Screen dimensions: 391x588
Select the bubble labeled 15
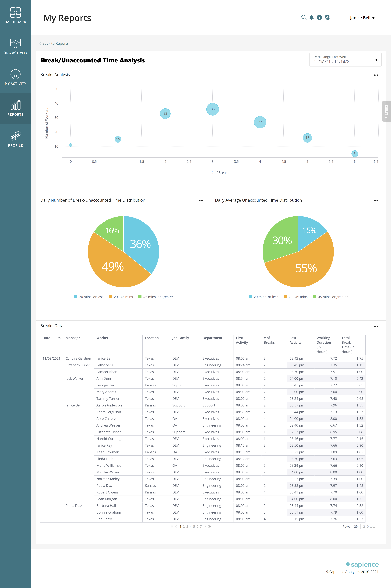(118, 139)
